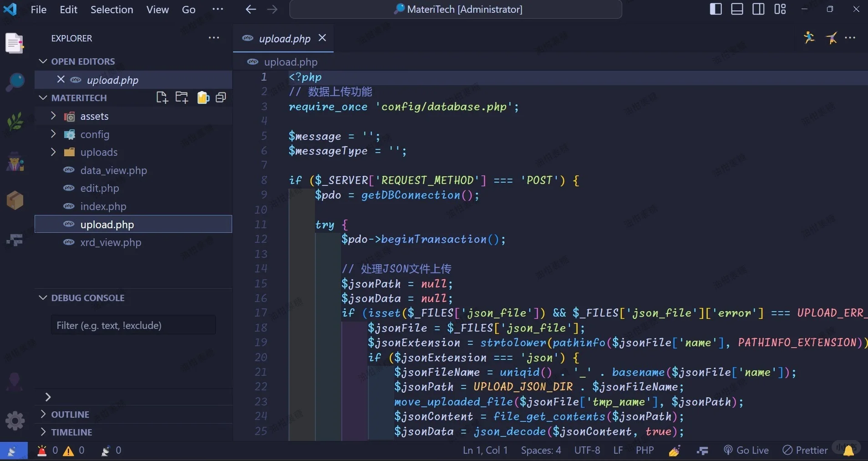The width and height of the screenshot is (868, 461).
Task: Click Go Live in the status bar
Action: click(x=746, y=451)
